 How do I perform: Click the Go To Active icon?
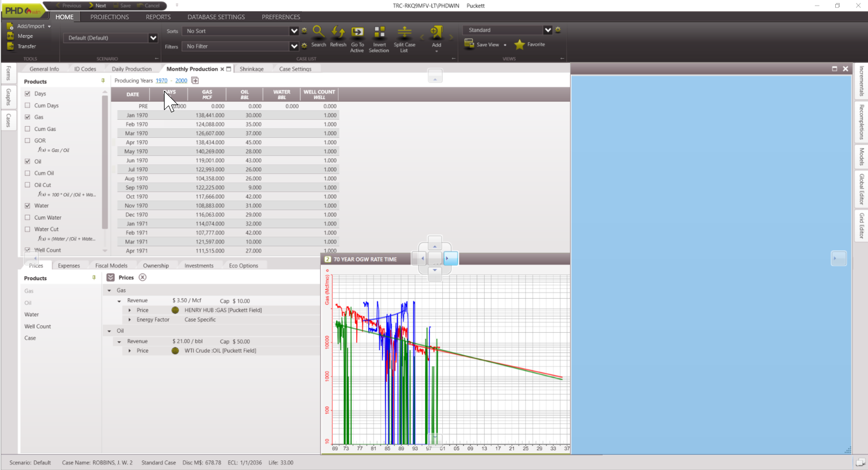click(x=357, y=32)
